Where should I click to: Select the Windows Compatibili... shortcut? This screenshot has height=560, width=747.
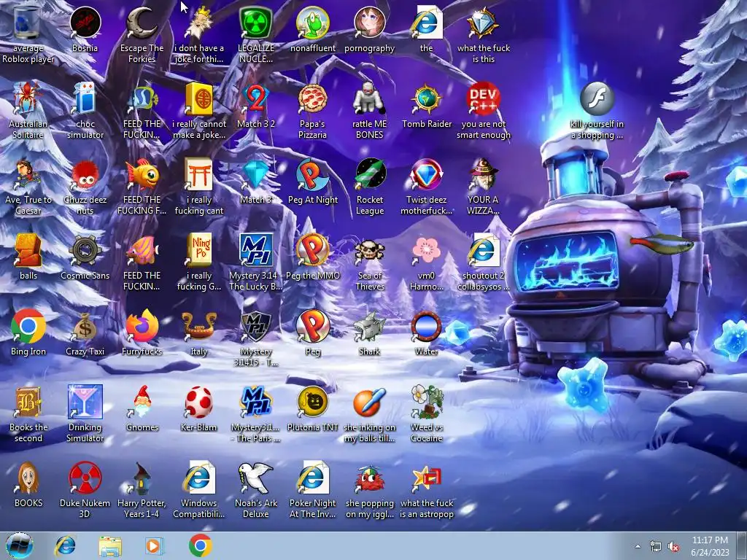click(x=198, y=478)
